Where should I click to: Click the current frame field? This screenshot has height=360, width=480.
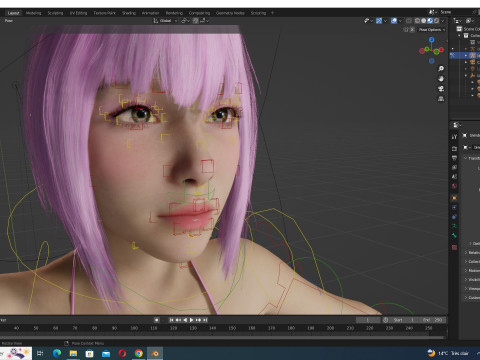pyautogui.click(x=368, y=320)
